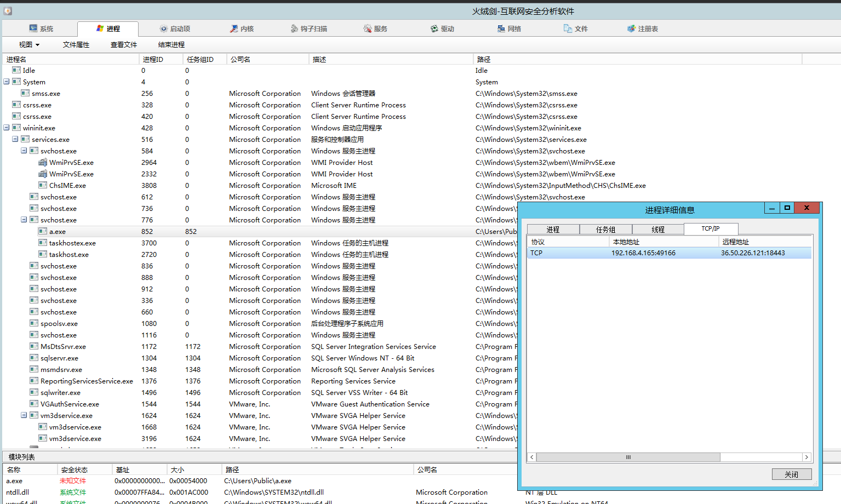Collapse the System process tree node

point(7,82)
